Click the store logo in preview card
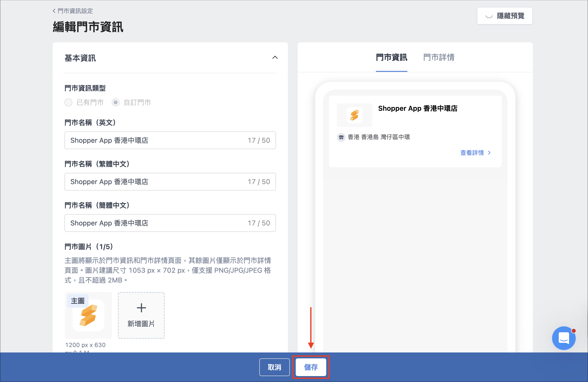588x382 pixels. (x=354, y=115)
